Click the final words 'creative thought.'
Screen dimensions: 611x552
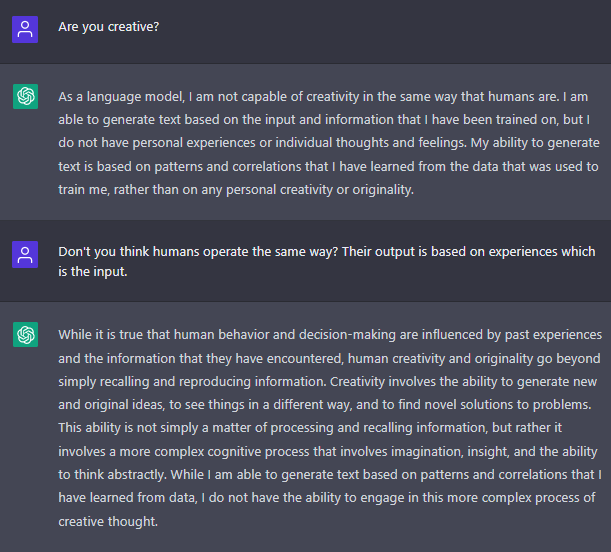108,521
